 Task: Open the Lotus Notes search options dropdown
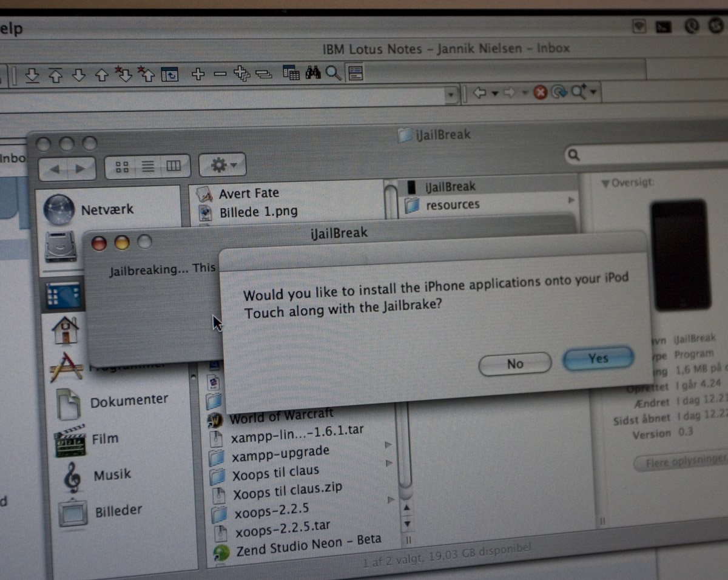(593, 92)
